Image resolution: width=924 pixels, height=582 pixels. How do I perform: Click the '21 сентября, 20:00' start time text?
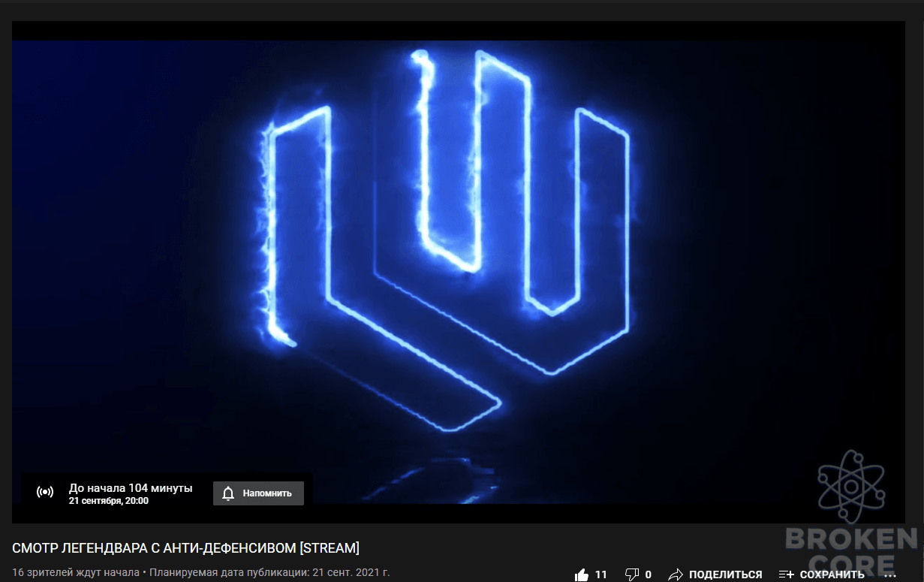tap(109, 501)
